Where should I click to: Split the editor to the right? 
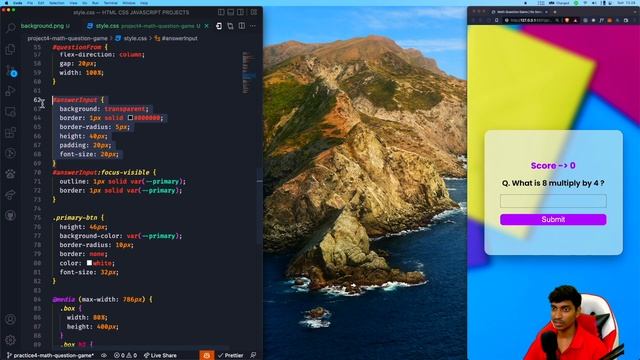[242, 26]
